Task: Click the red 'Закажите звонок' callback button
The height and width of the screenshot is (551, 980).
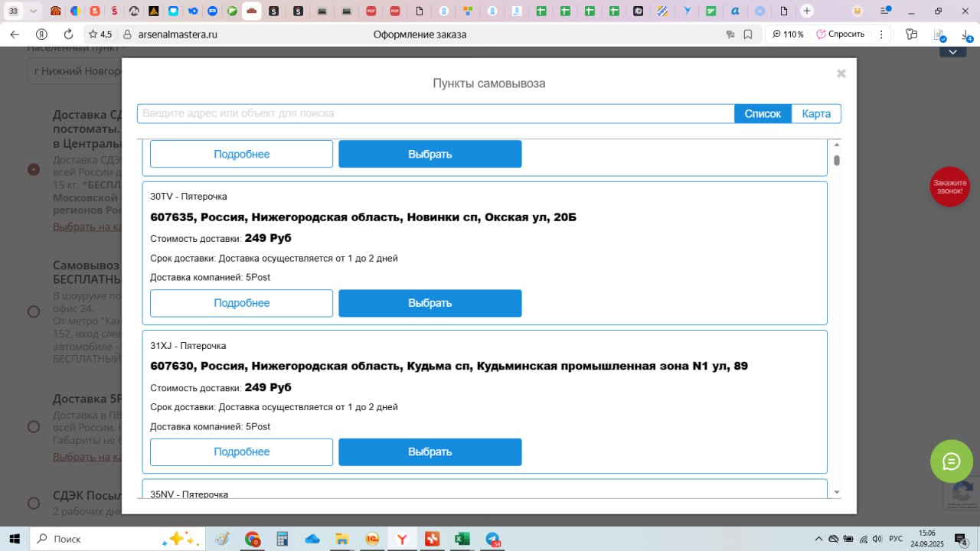Action: [x=949, y=187]
